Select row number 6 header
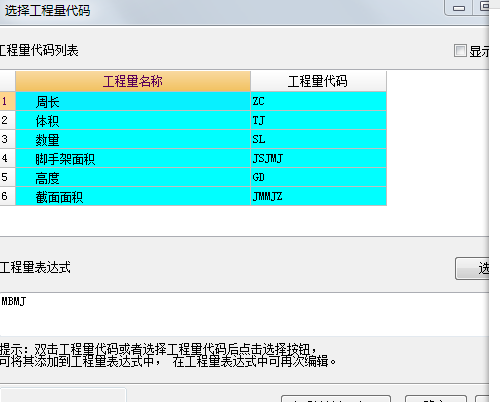Image resolution: width=500 pixels, height=402 pixels. pos(7,196)
